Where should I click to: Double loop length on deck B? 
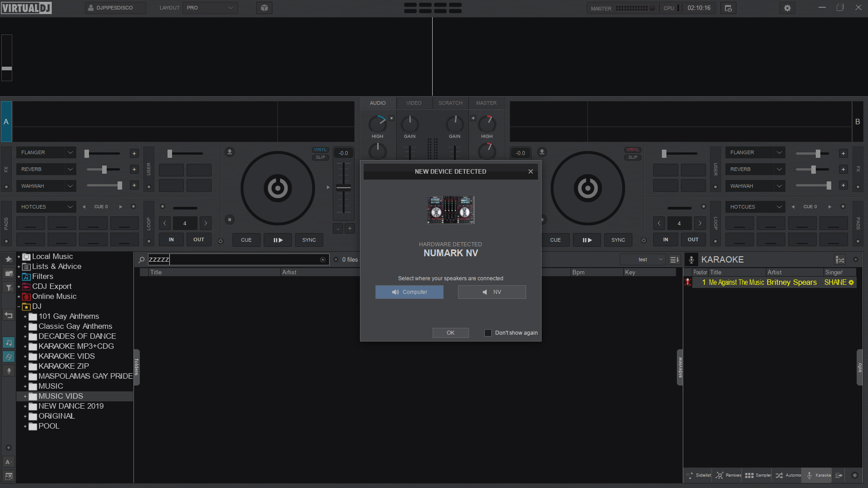(700, 223)
